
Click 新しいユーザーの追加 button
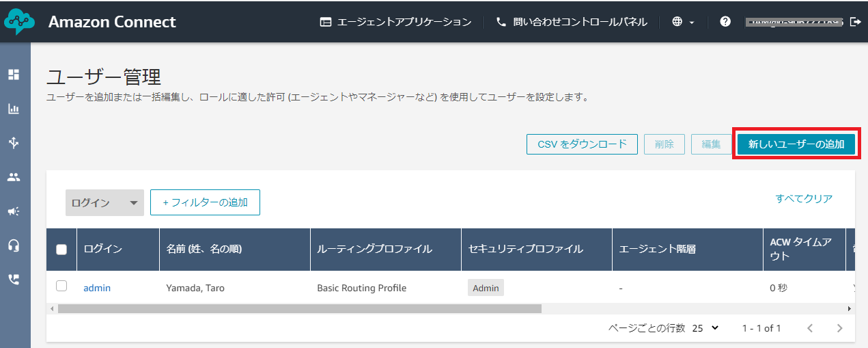(796, 144)
